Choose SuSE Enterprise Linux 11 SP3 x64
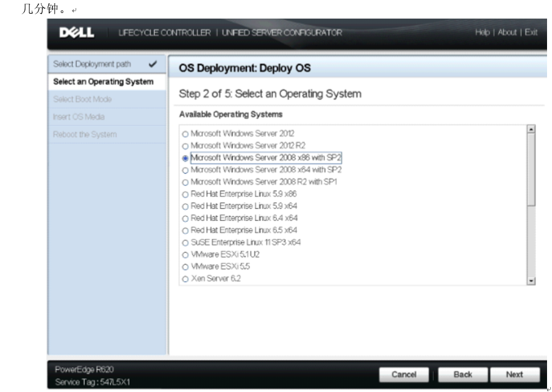Image resolution: width=552 pixels, height=392 pixels. pyautogui.click(x=185, y=243)
